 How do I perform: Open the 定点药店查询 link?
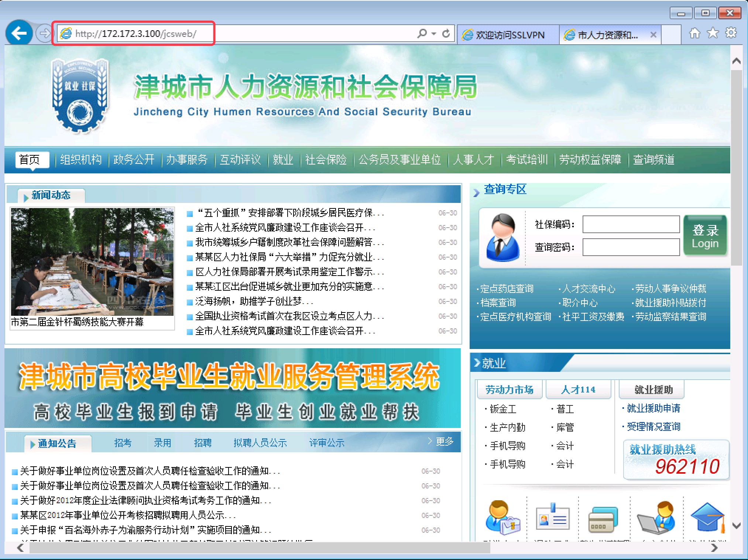coord(506,288)
